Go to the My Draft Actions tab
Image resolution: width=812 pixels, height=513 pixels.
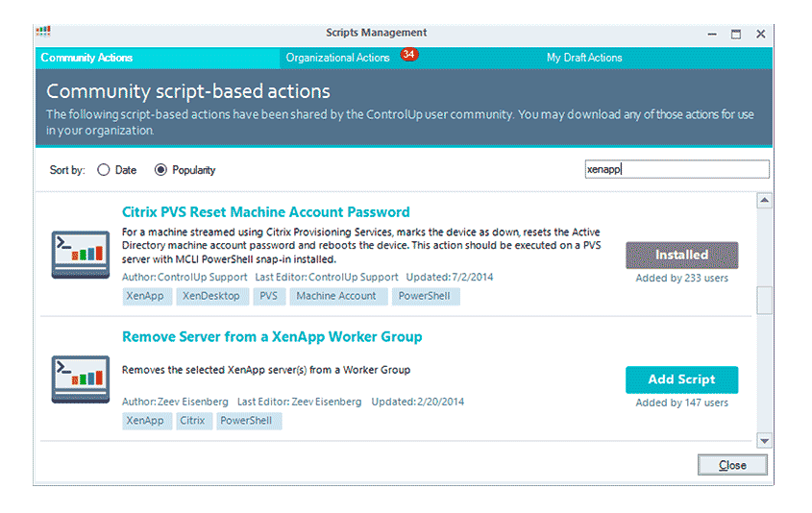point(584,58)
